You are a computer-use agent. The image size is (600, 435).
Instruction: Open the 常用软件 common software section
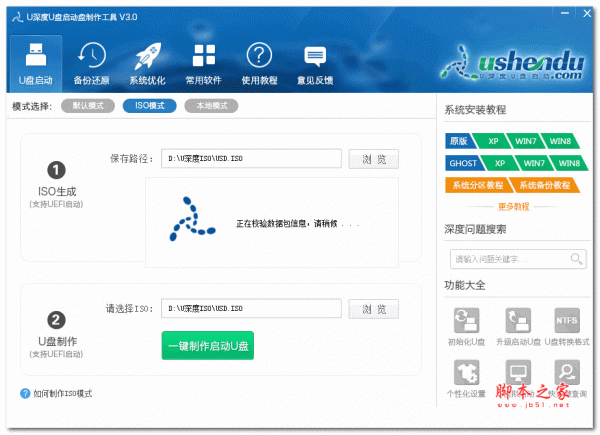204,64
